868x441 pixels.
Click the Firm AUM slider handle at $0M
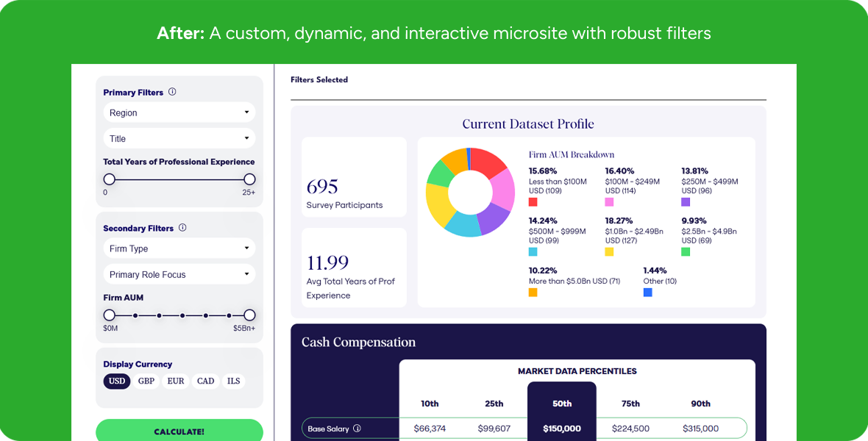pyautogui.click(x=110, y=315)
